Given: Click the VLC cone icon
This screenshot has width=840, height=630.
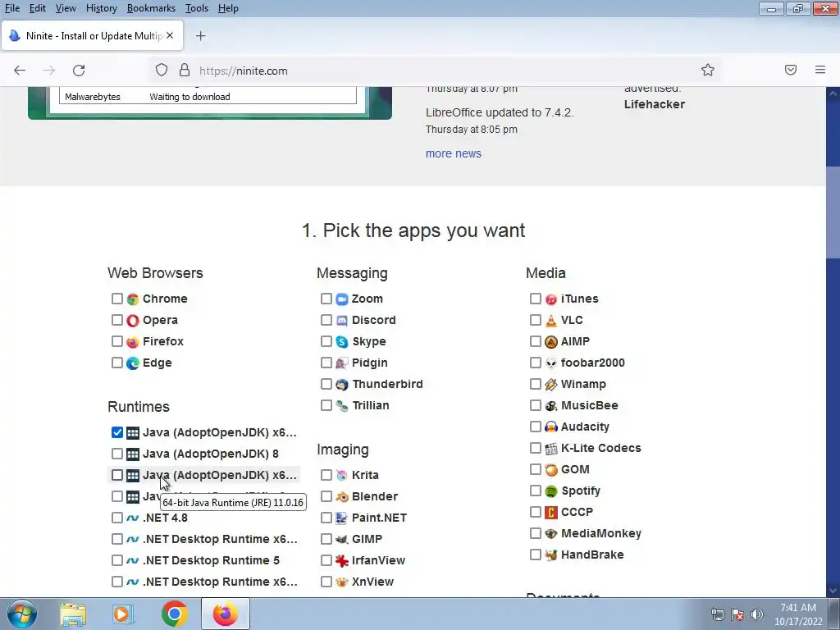Looking at the screenshot, I should (550, 321).
